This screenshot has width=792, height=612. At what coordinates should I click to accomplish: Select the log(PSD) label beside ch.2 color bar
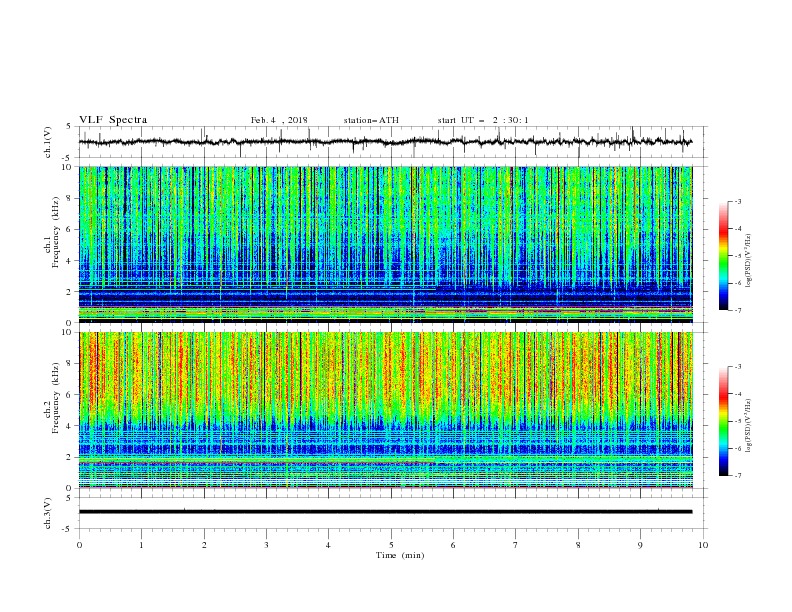(x=748, y=425)
